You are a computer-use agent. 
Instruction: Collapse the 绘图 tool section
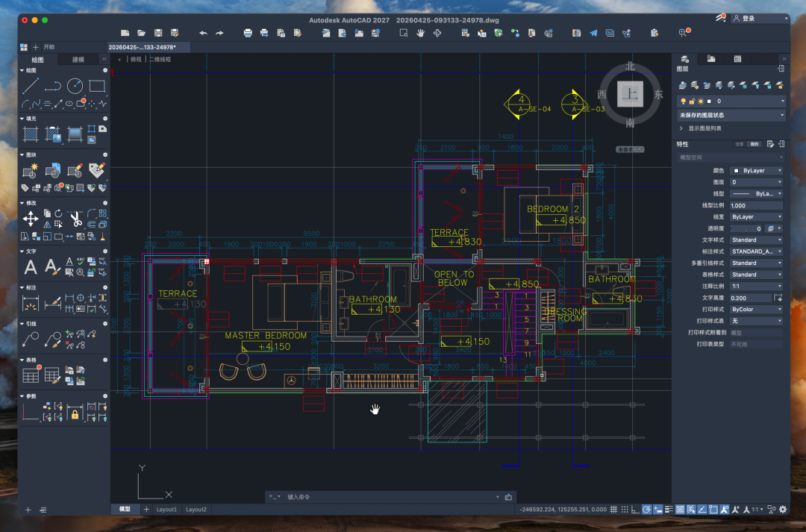coord(22,70)
